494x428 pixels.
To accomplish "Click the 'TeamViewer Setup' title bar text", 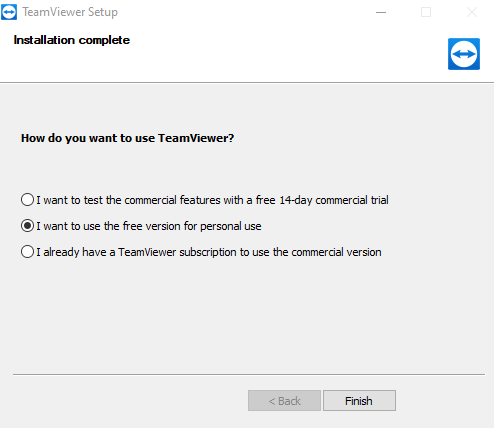I will (70, 12).
